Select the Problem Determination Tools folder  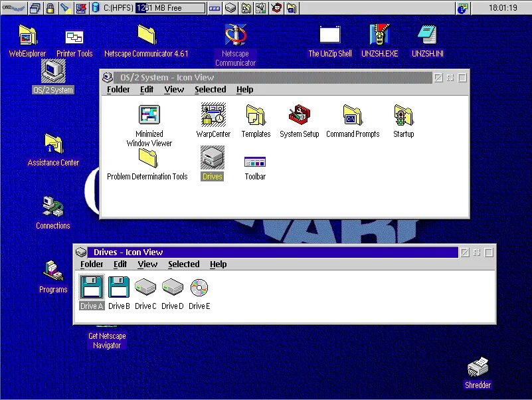click(147, 164)
